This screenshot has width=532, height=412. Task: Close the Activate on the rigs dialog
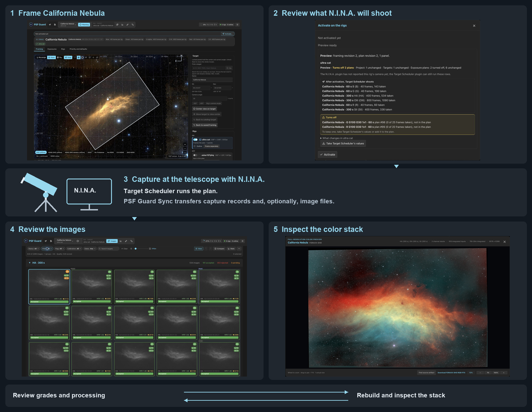pyautogui.click(x=474, y=26)
